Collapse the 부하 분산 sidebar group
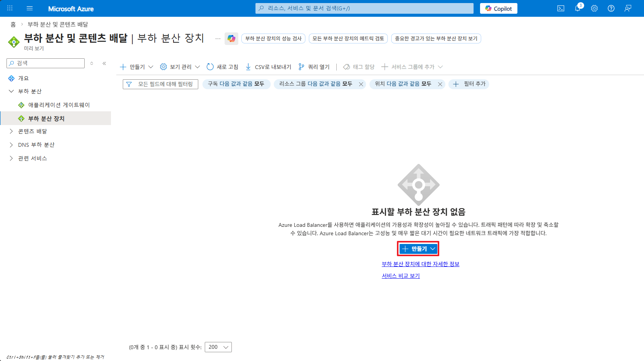This screenshot has width=644, height=361. pyautogui.click(x=11, y=91)
